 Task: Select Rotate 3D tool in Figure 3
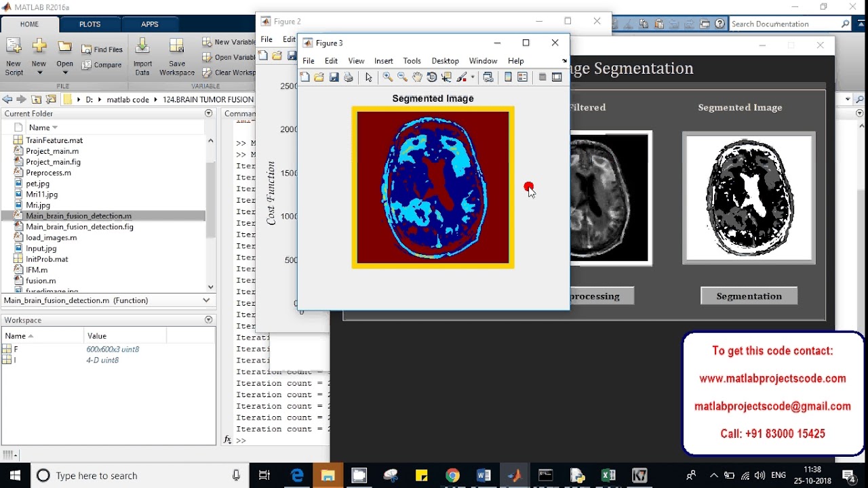click(432, 77)
